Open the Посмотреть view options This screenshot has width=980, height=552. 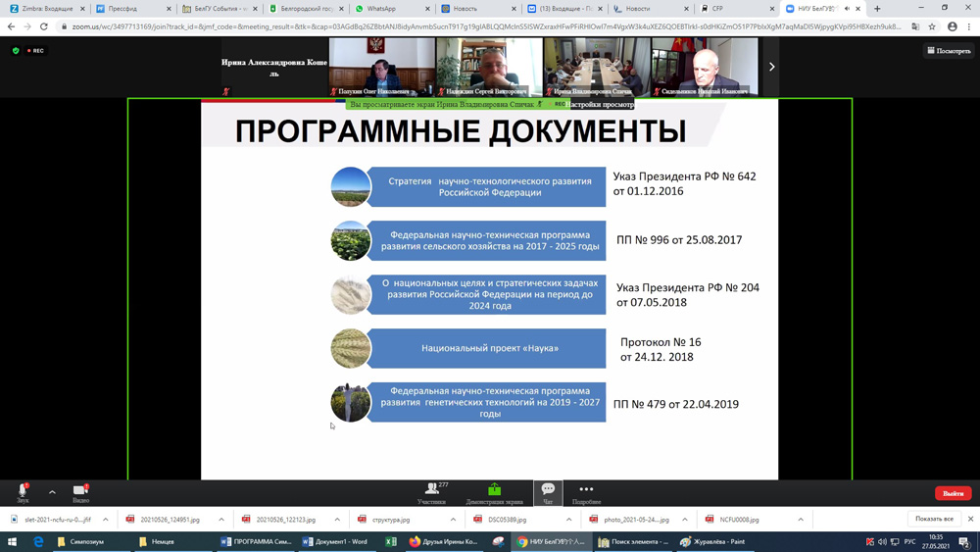coord(948,50)
